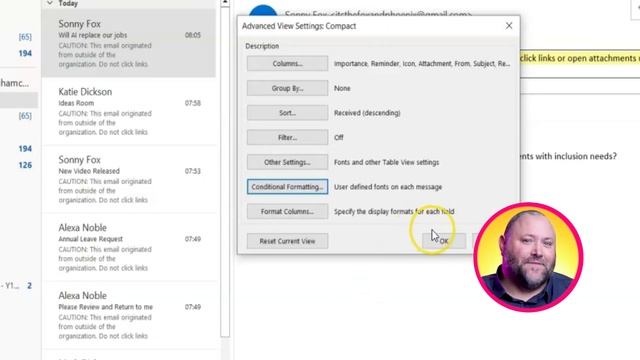The height and width of the screenshot is (360, 640).
Task: Click the 08:05 timestamp on first email
Action: point(193,35)
